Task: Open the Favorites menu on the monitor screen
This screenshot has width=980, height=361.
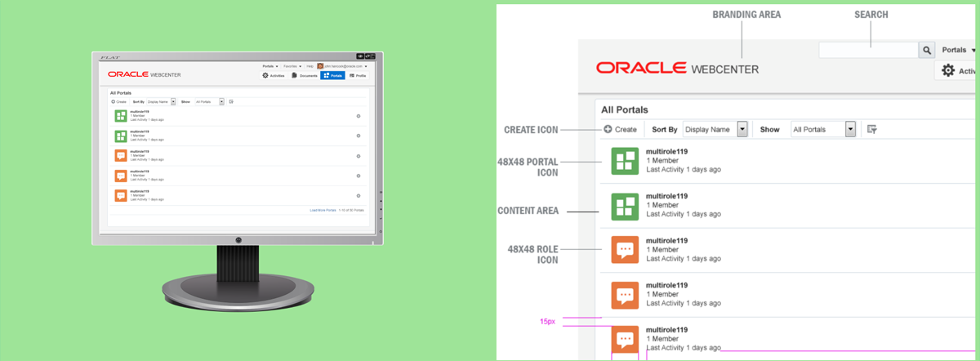Action: coord(292,65)
